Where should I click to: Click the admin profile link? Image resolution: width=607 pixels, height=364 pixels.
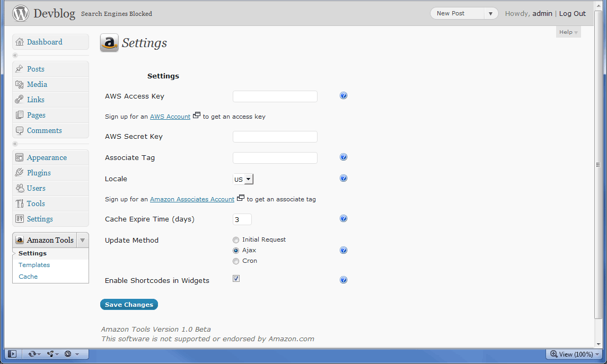point(542,14)
